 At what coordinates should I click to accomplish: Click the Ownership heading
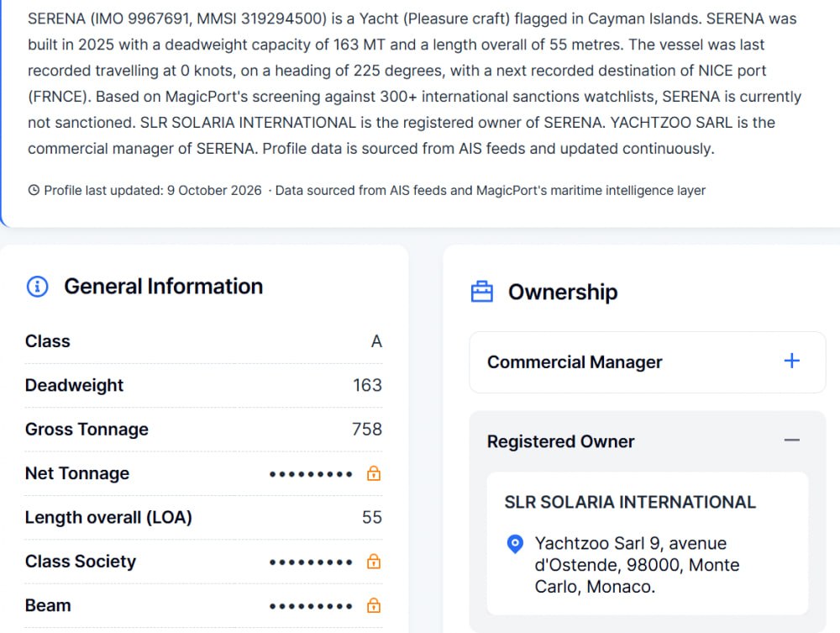[x=563, y=292]
